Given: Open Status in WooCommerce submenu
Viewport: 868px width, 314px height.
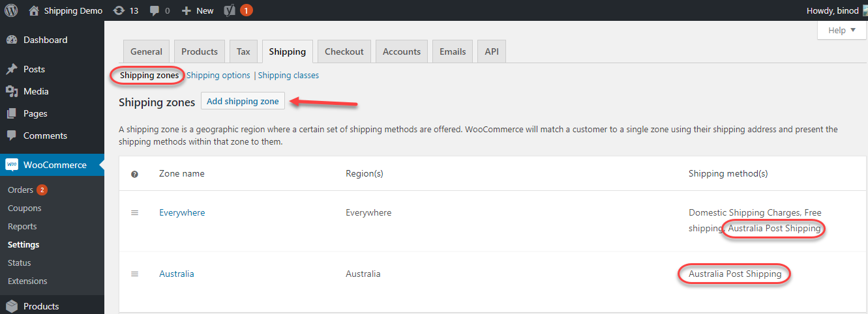Looking at the screenshot, I should [x=20, y=263].
